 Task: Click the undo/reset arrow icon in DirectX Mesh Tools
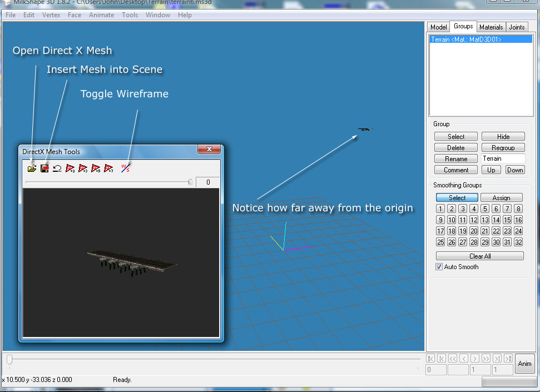pos(57,168)
